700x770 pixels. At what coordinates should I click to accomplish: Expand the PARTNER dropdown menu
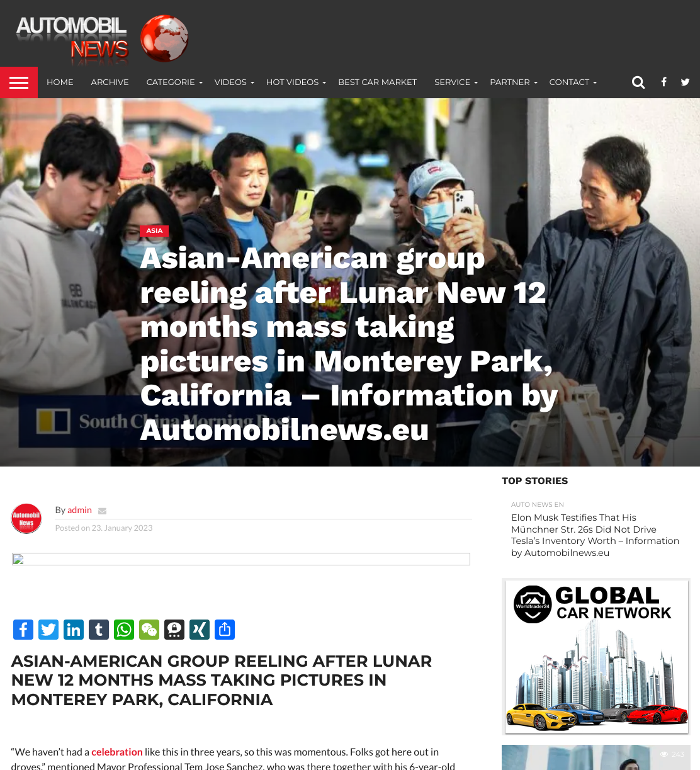[514, 82]
